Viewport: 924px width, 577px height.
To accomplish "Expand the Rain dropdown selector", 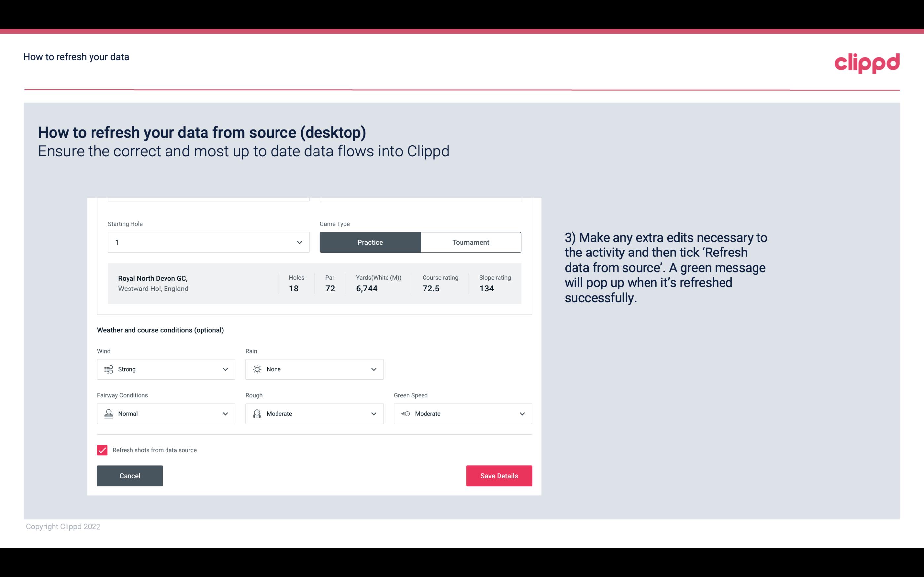I will click(314, 369).
